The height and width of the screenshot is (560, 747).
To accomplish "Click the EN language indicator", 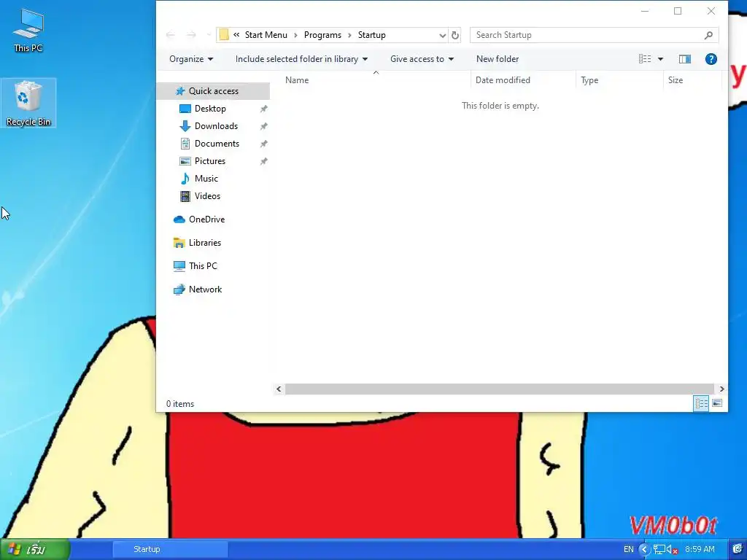I will [x=628, y=550].
